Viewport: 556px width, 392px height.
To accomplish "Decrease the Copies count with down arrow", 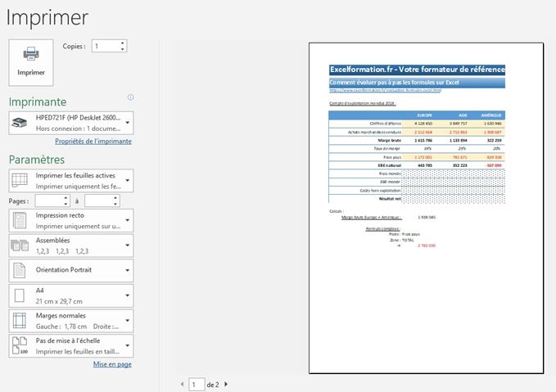I will (x=123, y=50).
